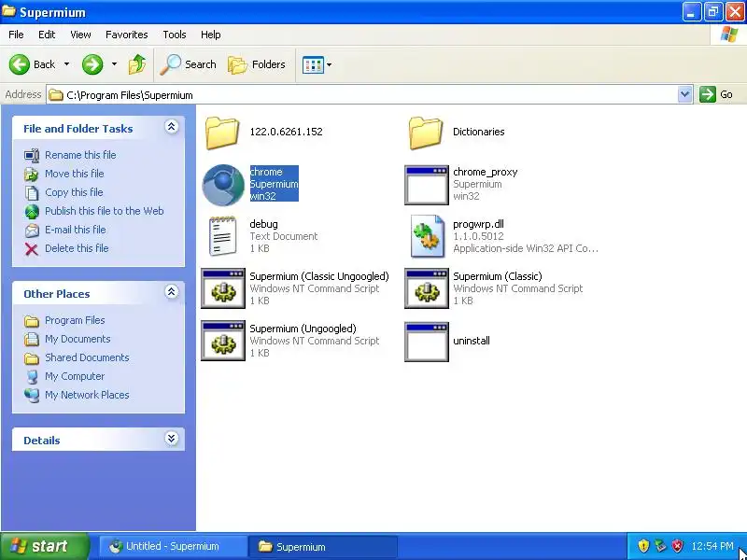Toggle the Folders tree pane
This screenshot has width=747, height=560.
point(257,64)
